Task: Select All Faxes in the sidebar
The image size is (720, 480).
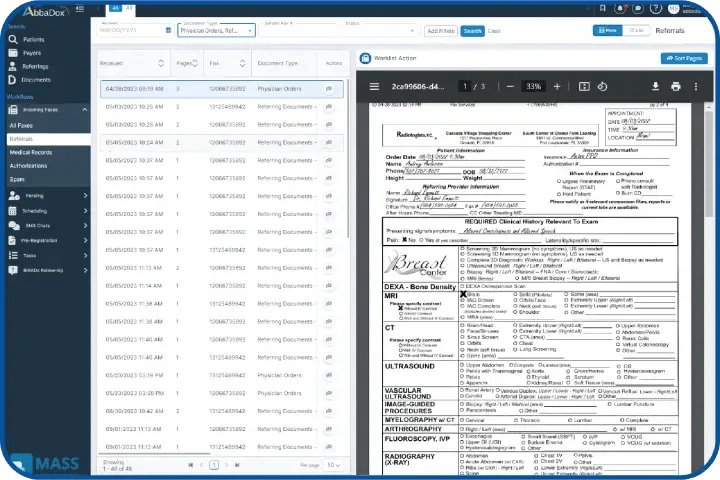Action: (x=21, y=124)
